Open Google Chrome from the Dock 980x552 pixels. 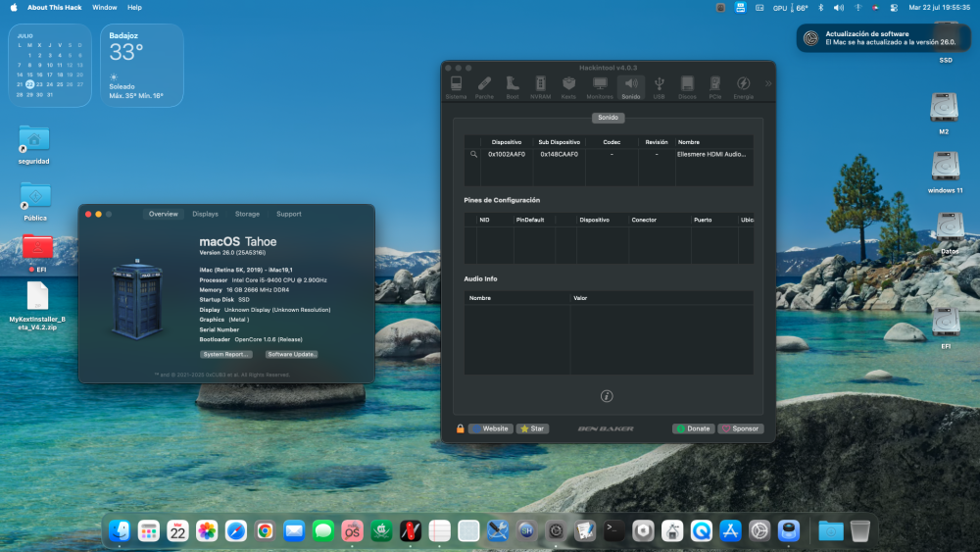265,530
